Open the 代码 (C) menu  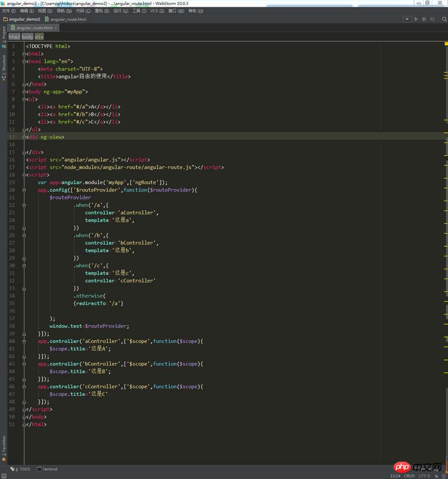pyautogui.click(x=83, y=11)
